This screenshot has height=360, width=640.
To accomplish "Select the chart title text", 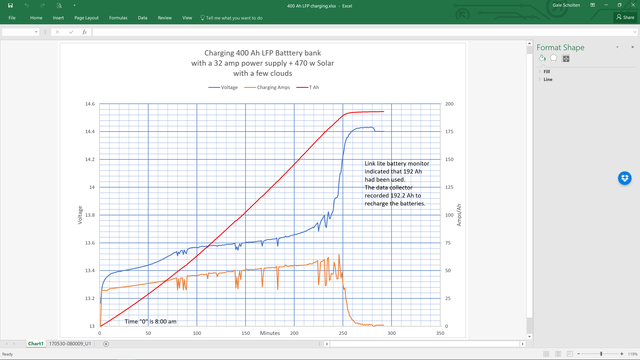I will point(262,63).
